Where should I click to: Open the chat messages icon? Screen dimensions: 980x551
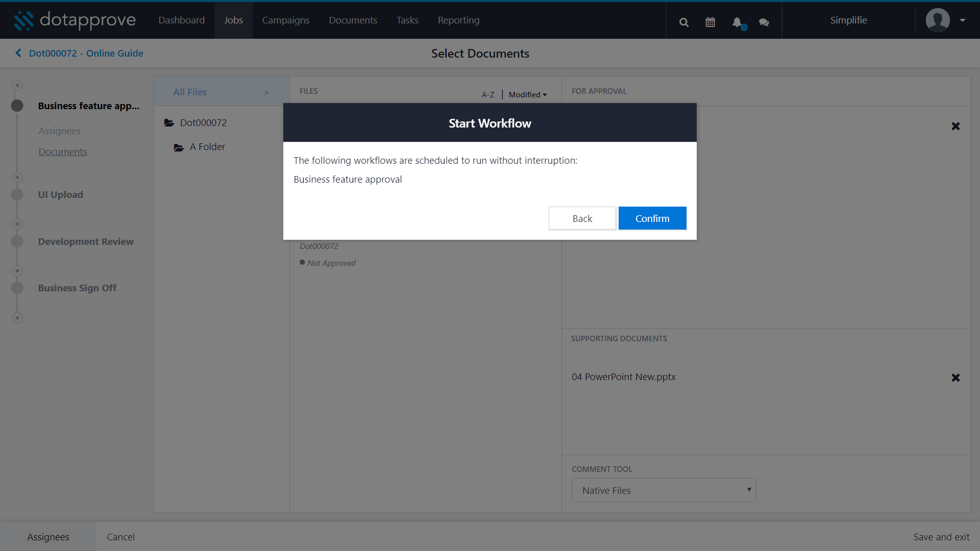pyautogui.click(x=764, y=22)
